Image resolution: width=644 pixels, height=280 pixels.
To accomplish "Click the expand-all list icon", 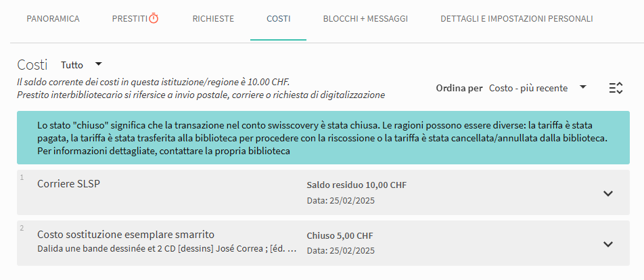I will pos(616,88).
